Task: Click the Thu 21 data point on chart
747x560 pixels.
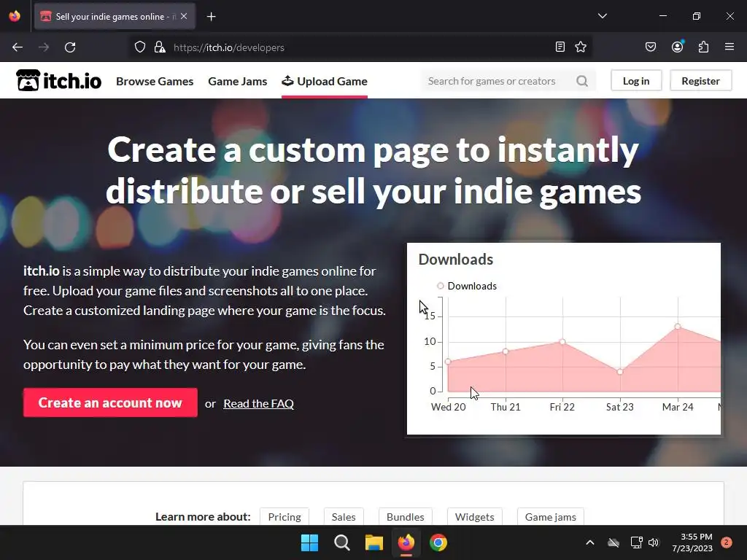Action: tap(506, 351)
